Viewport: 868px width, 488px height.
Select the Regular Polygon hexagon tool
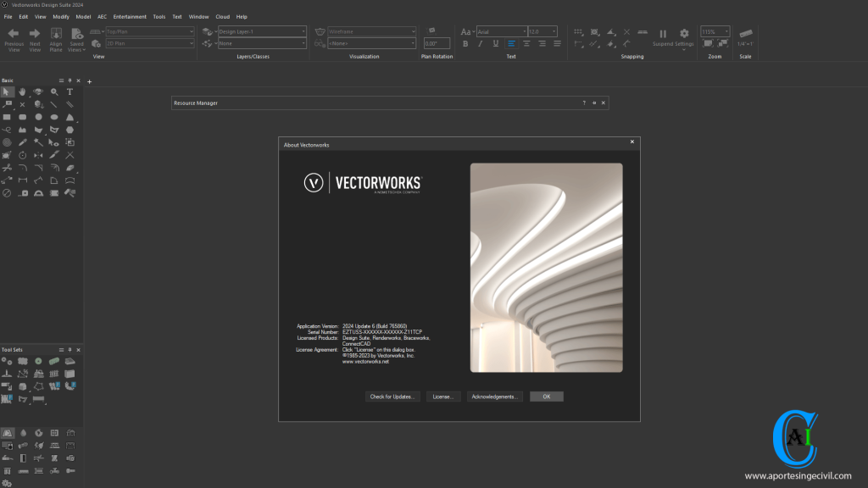(x=70, y=130)
